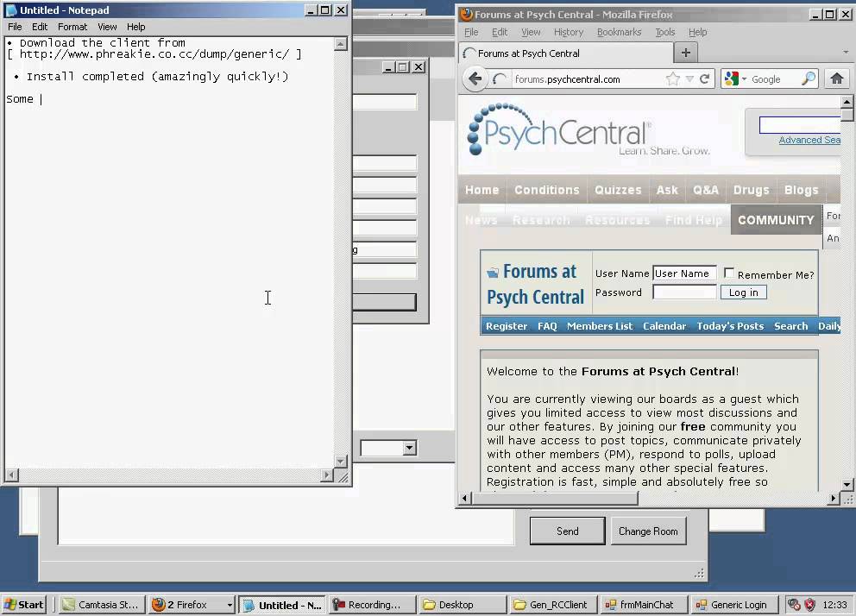
Task: Open Firefox Bookmarks menu
Action: 619,32
